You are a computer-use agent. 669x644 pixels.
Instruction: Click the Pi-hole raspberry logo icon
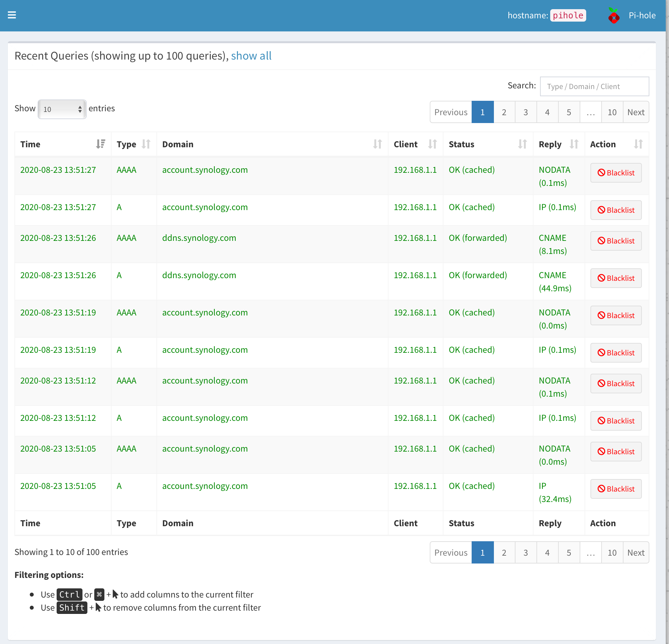point(614,16)
